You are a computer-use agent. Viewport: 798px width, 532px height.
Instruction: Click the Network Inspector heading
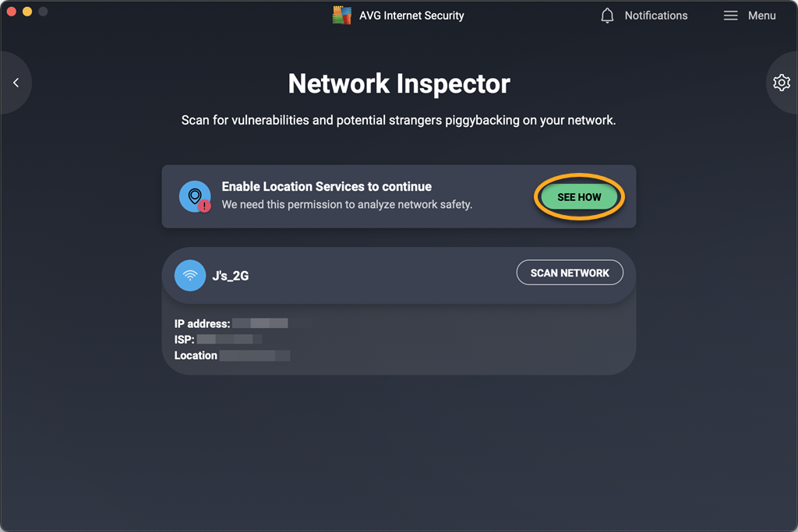pos(399,83)
